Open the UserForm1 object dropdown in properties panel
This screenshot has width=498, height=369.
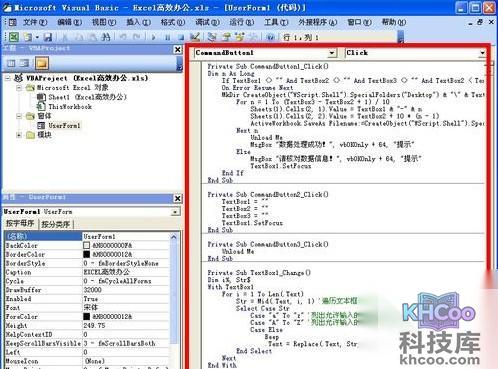(x=175, y=212)
